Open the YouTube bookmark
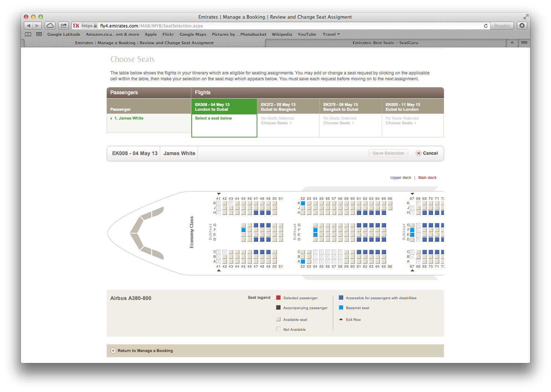 [307, 34]
